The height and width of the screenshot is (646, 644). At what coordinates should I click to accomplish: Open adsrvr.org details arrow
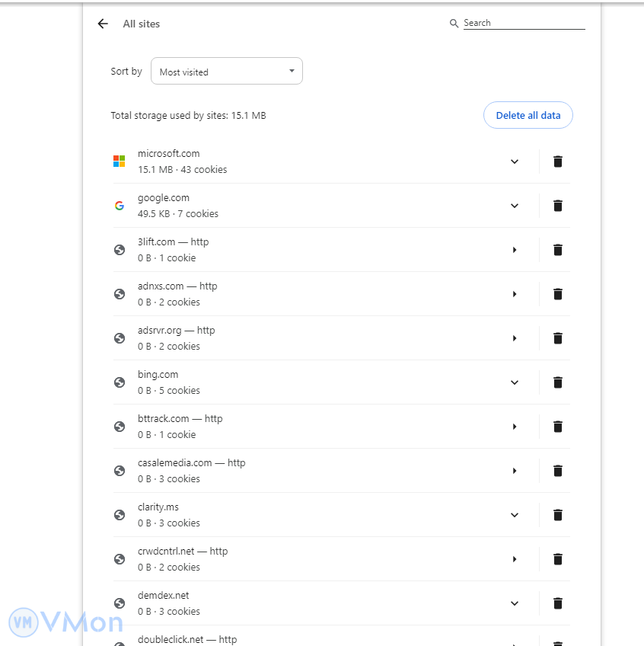[515, 338]
